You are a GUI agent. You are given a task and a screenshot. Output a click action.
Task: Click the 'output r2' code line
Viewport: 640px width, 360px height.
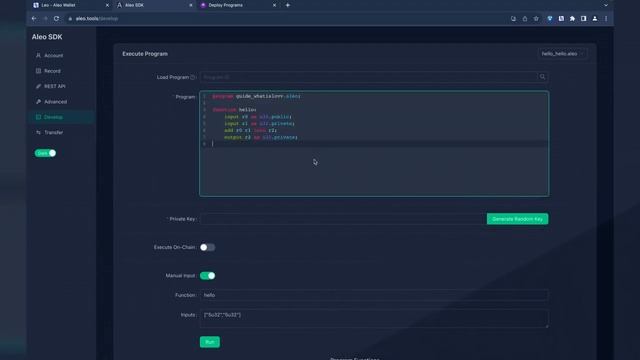260,138
